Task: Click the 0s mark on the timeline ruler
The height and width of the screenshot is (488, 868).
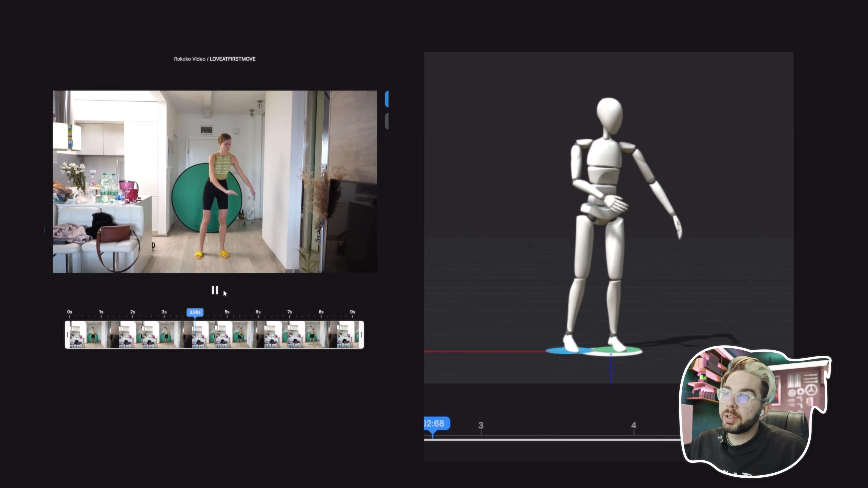Action: pyautogui.click(x=69, y=312)
